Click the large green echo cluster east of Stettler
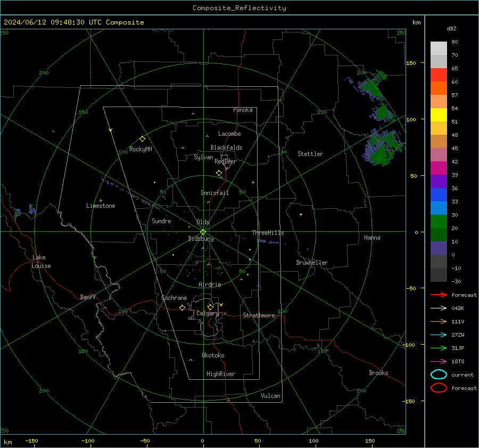Screen dimensions: 479x448 383,147
